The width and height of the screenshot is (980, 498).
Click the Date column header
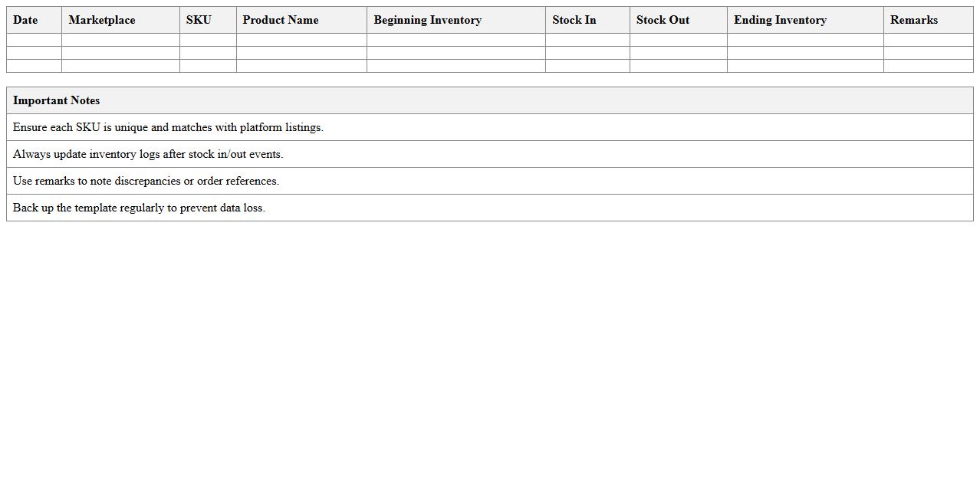25,20
